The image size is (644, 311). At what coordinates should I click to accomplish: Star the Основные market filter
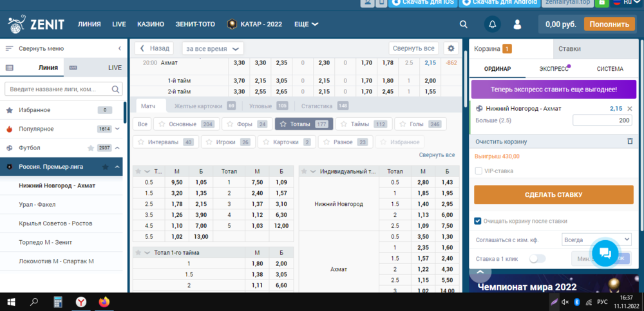pos(162,124)
